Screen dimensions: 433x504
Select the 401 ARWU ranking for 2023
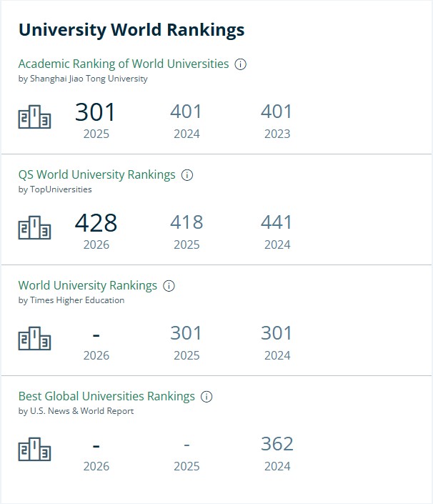click(277, 112)
